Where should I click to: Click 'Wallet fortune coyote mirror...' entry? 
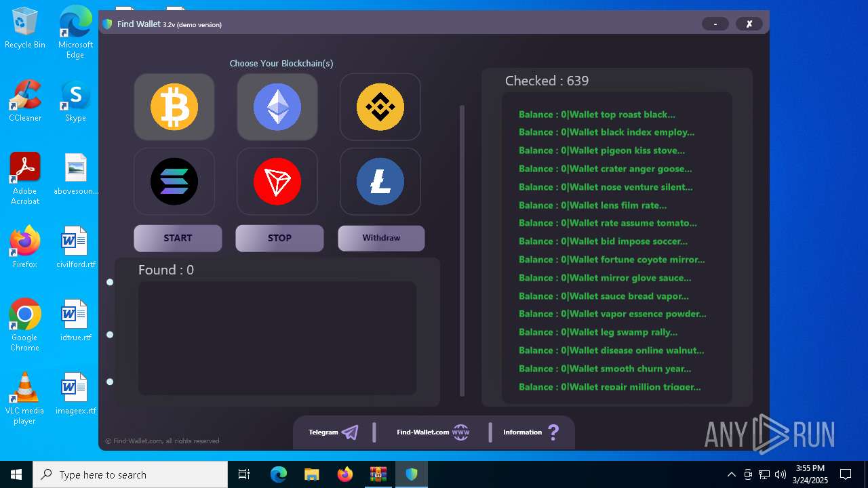[612, 260]
